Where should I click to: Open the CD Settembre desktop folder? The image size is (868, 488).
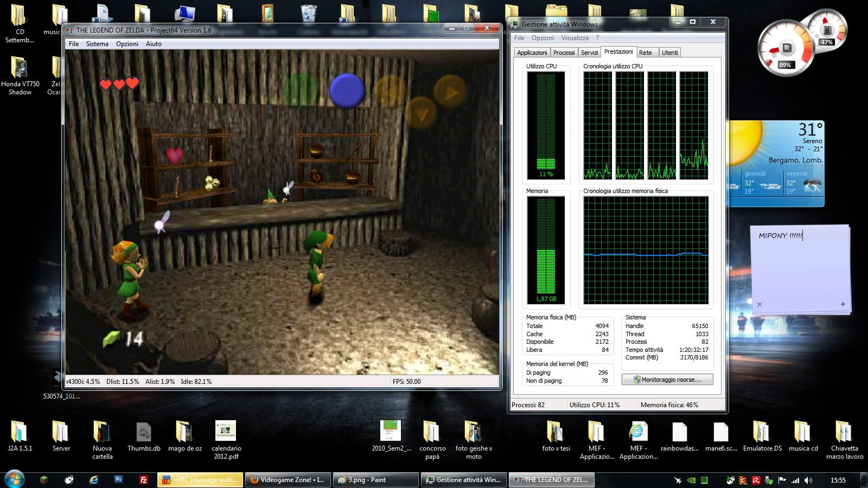20,23
